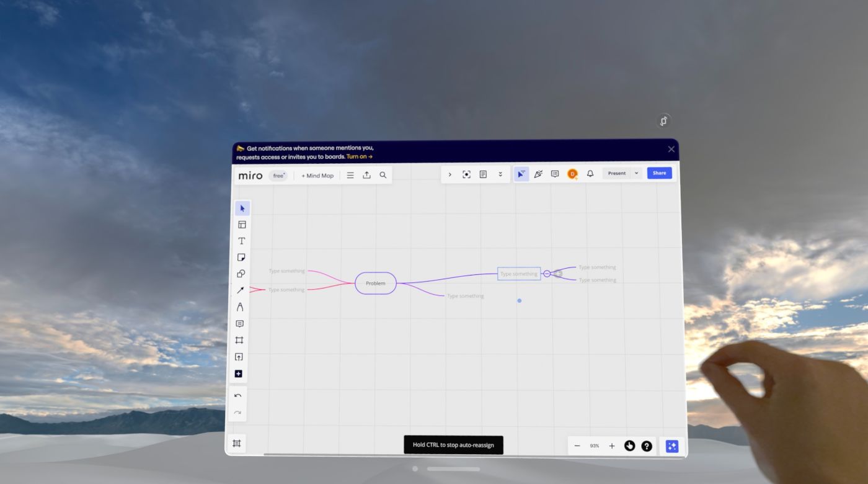Open the Reactions party popper tool

tap(538, 174)
